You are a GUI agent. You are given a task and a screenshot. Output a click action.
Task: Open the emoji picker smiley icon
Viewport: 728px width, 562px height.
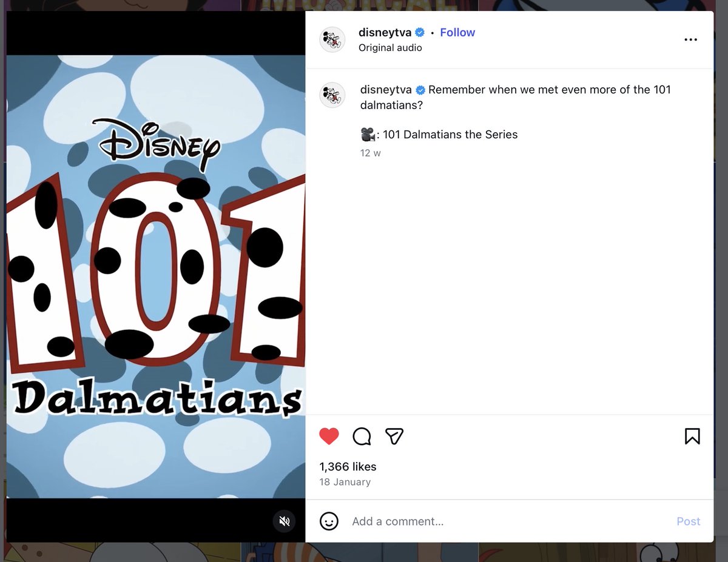(329, 521)
